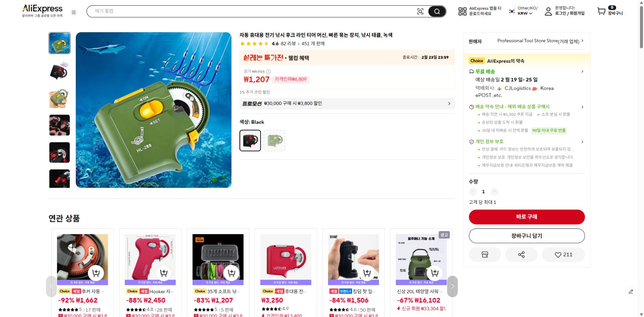
Task: Open the feedback pencil icon
Action: click(x=631, y=291)
